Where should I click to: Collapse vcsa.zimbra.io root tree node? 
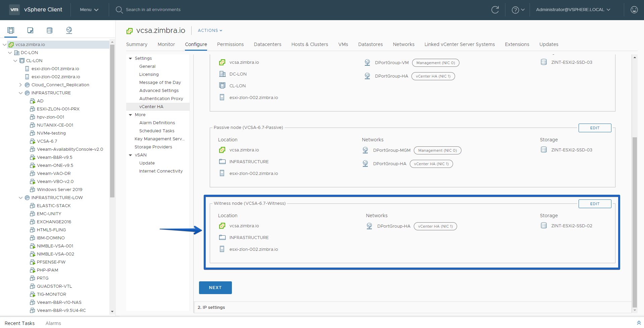pos(4,45)
